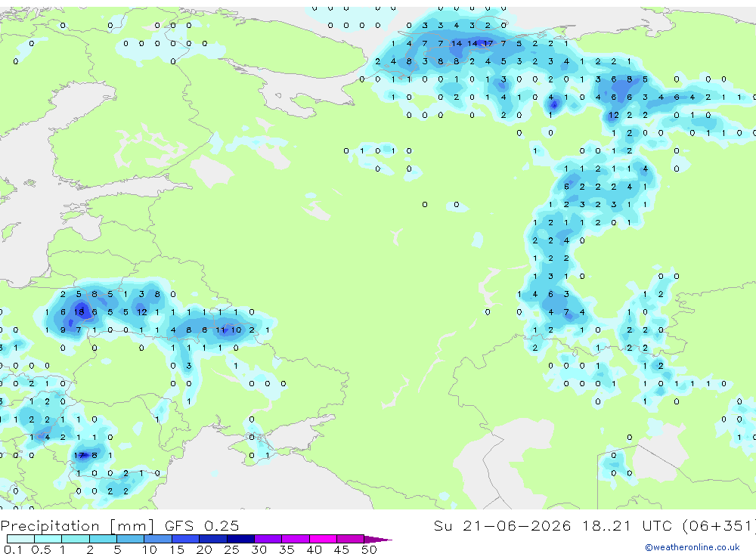Screen dimensions: 756x554
Task: Click the purple arrow tip above 50
Action: pos(377,539)
